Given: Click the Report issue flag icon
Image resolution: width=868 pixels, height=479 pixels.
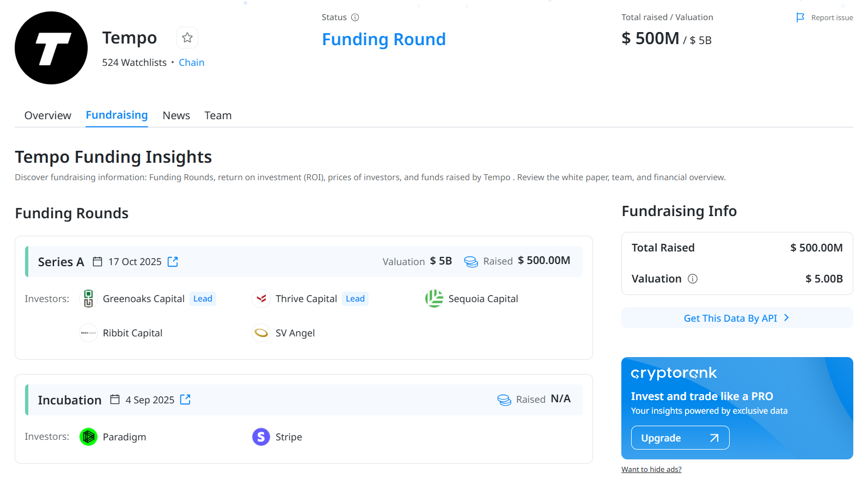Looking at the screenshot, I should (x=800, y=17).
